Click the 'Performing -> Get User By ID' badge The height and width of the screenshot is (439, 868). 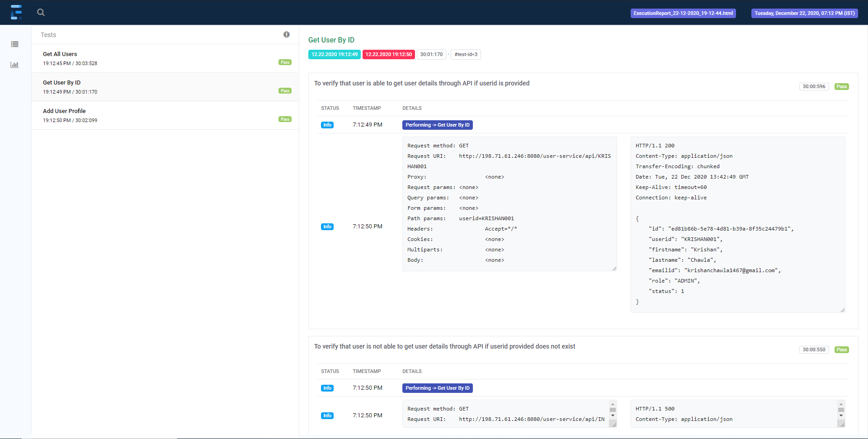437,125
